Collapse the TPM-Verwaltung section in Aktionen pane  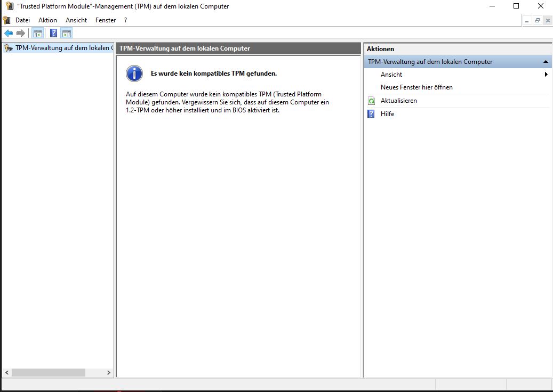[x=546, y=62]
